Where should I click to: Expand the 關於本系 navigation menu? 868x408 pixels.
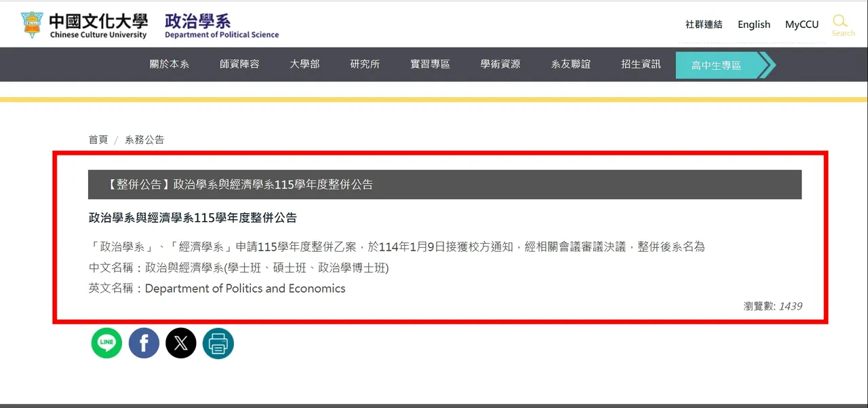click(168, 64)
